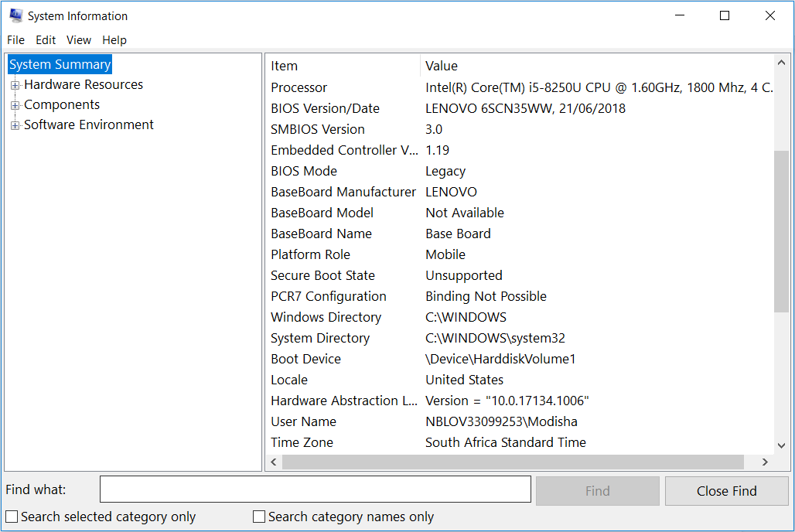Image resolution: width=795 pixels, height=532 pixels.
Task: Expand the Components tree node
Action: click(x=15, y=105)
